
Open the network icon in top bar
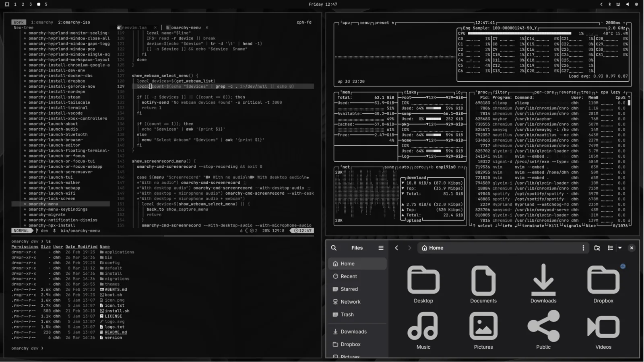coord(618,4)
